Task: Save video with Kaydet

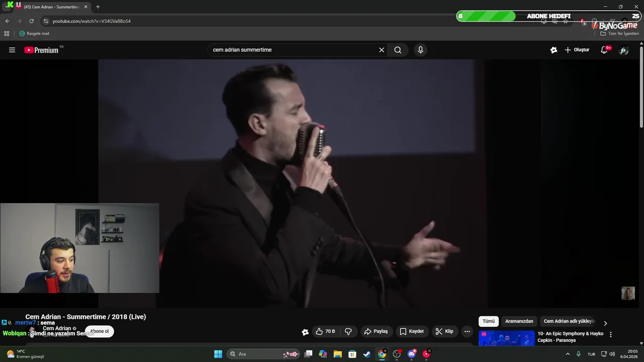Action: tap(412, 331)
